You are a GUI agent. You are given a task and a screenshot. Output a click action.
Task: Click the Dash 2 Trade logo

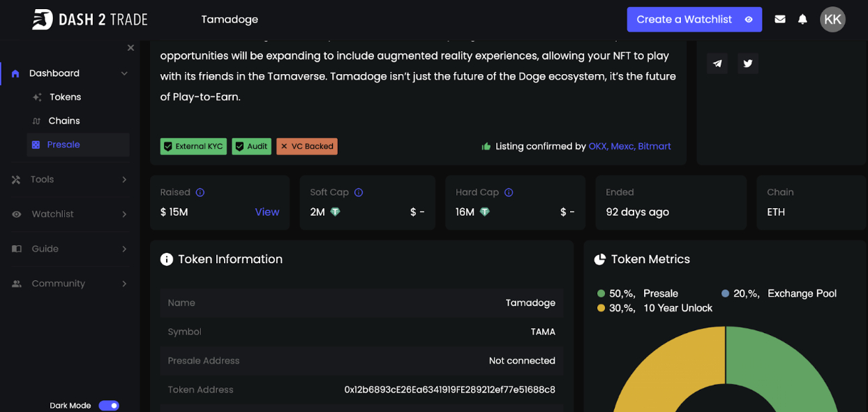point(89,20)
